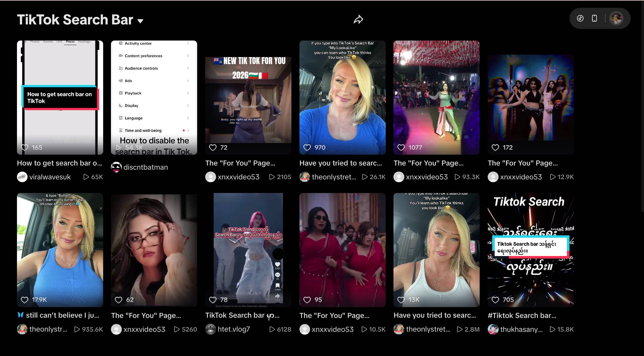
Task: Like the video with 62 likes
Action: click(x=119, y=300)
